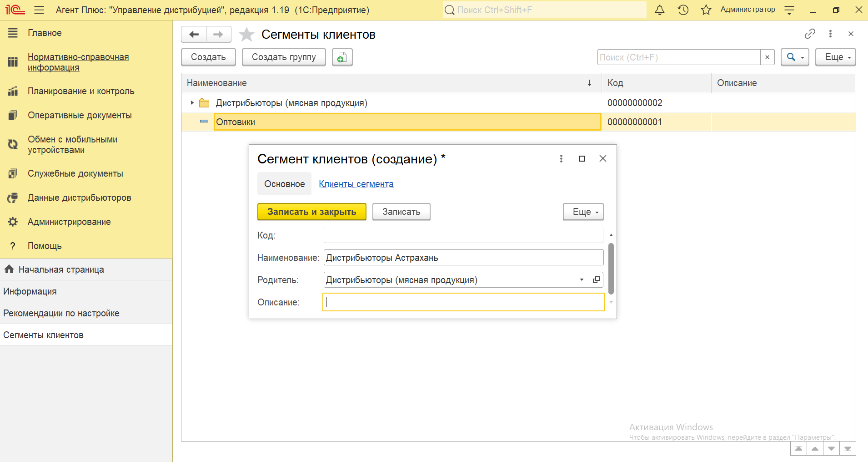Viewport: 868px width, 462px height.
Task: Click the copy-link chain icon
Action: pyautogui.click(x=810, y=34)
